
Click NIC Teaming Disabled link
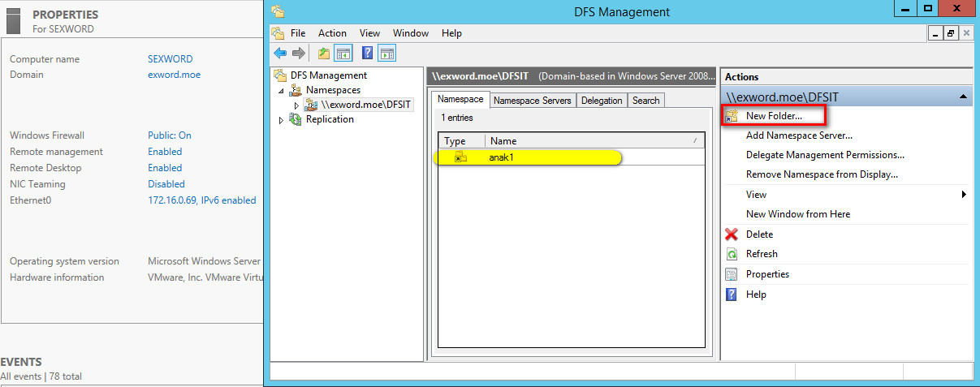[x=166, y=184]
